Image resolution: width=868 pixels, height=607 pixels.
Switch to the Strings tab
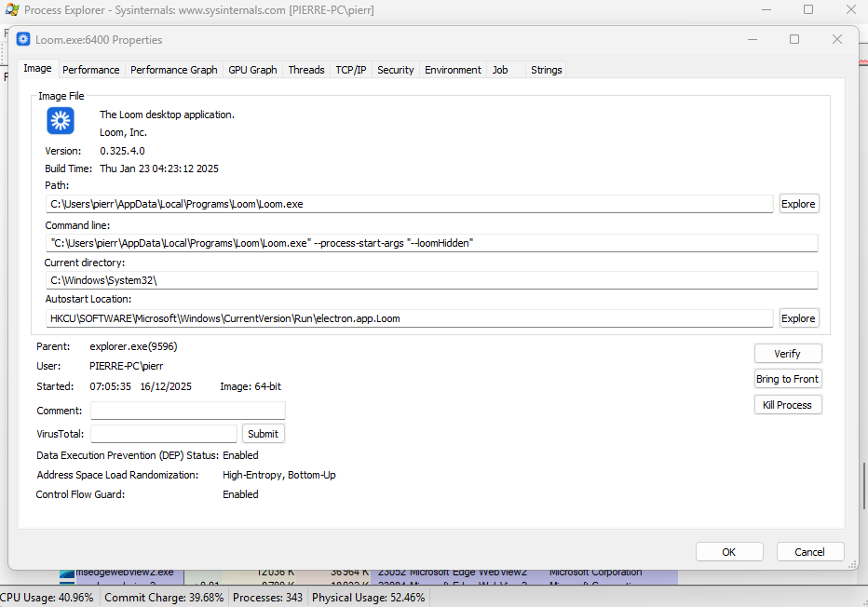tap(547, 70)
